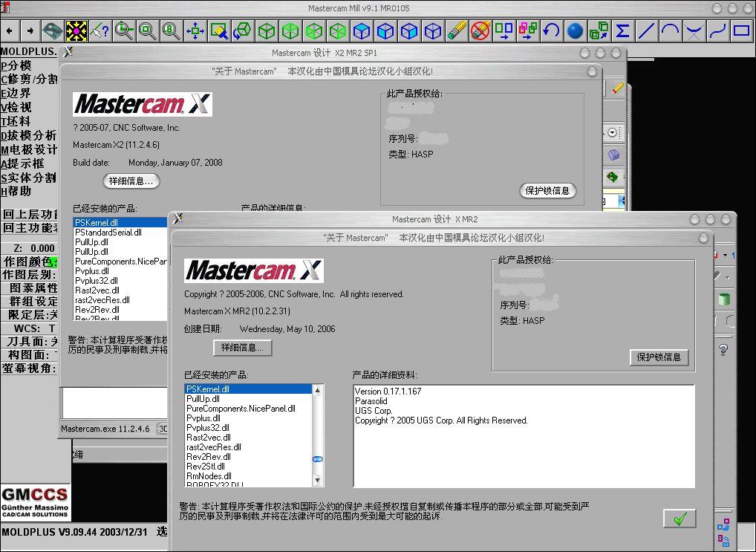
Task: Open H帮助 menu item
Action: click(x=16, y=192)
